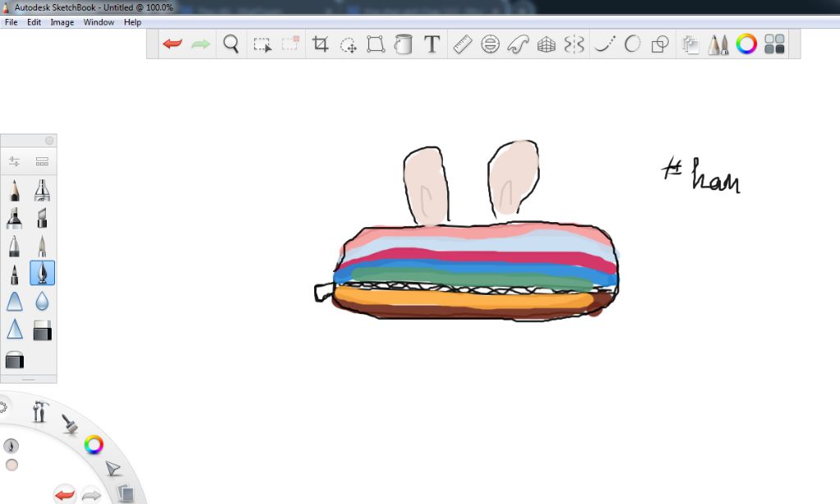
Task: Click the lagoon interface controls icon
Action: tap(2, 407)
